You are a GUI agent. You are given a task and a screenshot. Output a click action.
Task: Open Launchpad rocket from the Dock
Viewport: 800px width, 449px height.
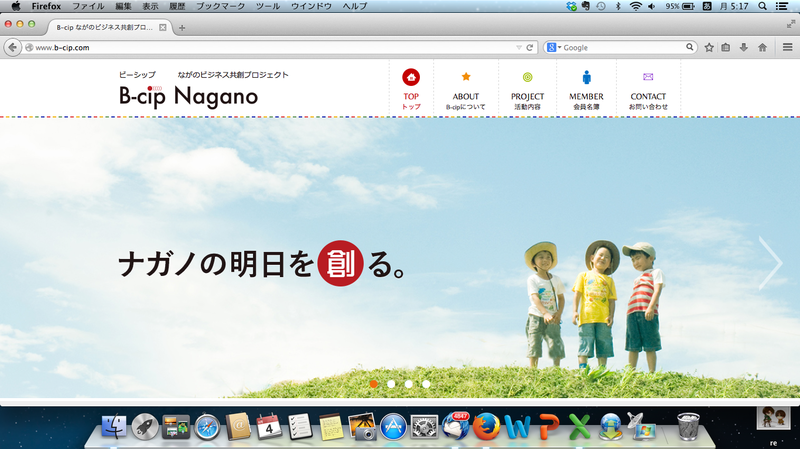145,426
